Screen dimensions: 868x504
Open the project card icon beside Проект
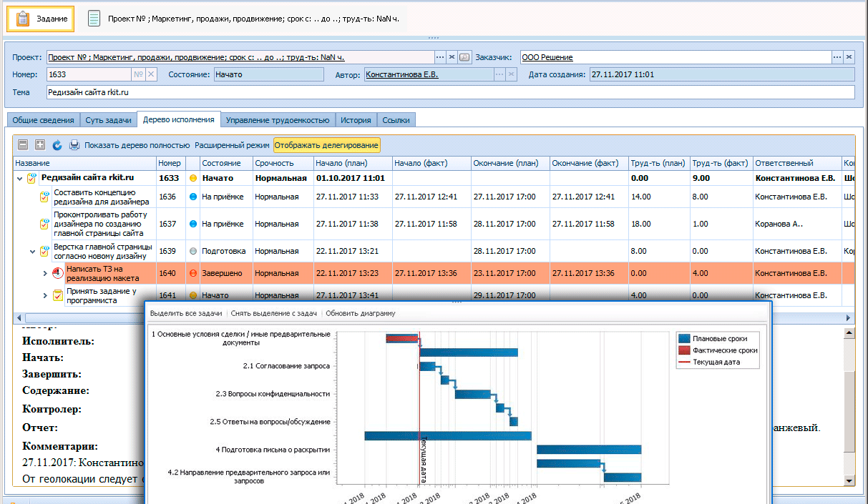(x=464, y=57)
